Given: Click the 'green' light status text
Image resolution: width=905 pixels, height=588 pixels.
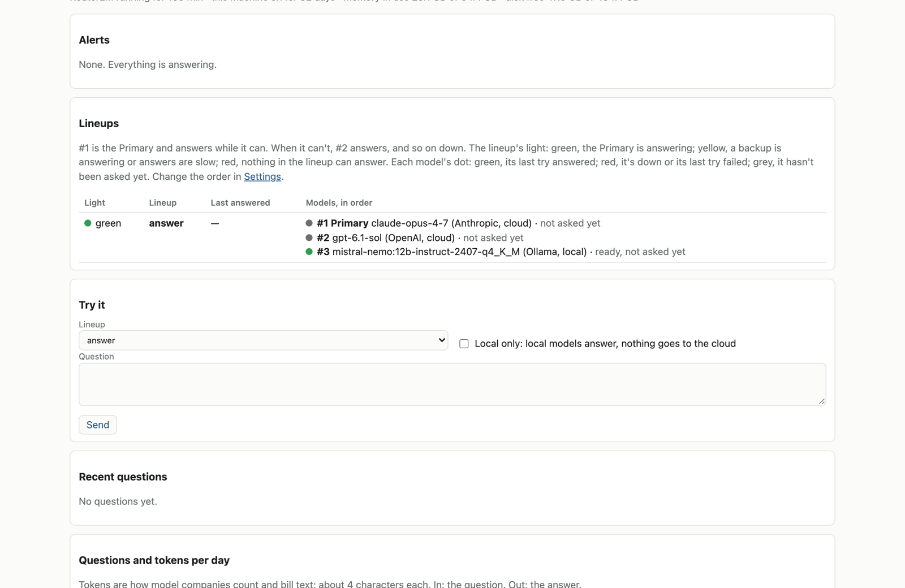Looking at the screenshot, I should (108, 223).
